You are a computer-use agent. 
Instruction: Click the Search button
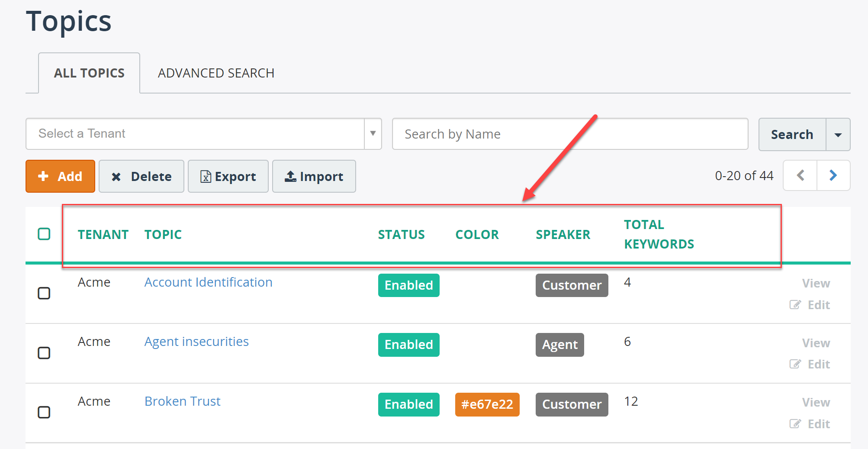point(792,134)
